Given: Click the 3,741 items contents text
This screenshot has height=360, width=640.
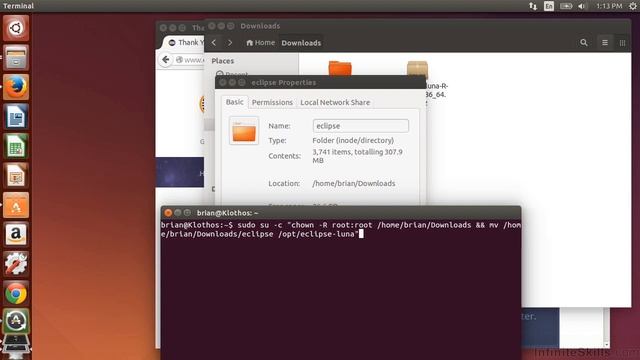Looking at the screenshot, I should [358, 156].
